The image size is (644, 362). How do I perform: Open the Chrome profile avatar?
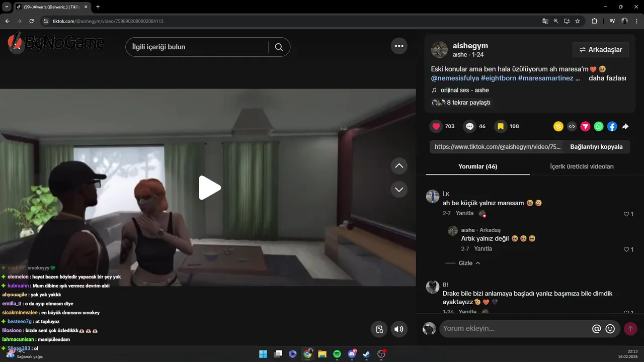click(624, 21)
